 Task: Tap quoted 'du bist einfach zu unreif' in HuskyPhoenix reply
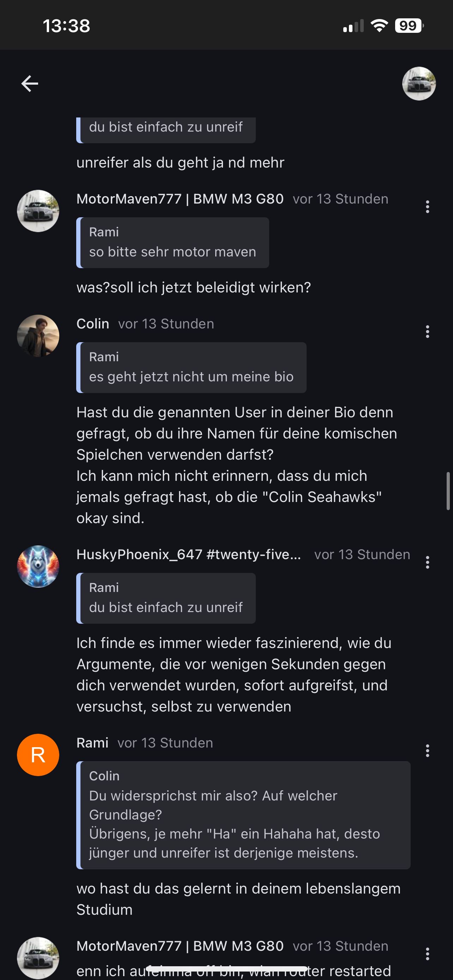coord(166,598)
